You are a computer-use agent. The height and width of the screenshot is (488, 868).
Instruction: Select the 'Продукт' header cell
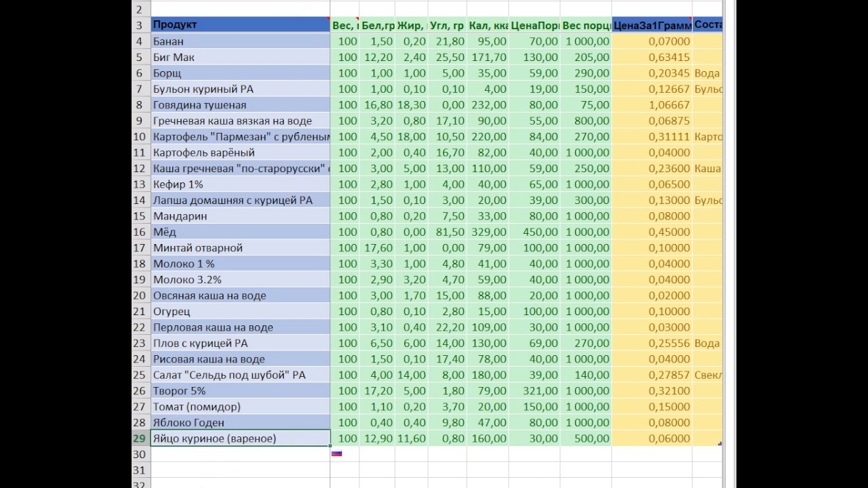tap(240, 25)
